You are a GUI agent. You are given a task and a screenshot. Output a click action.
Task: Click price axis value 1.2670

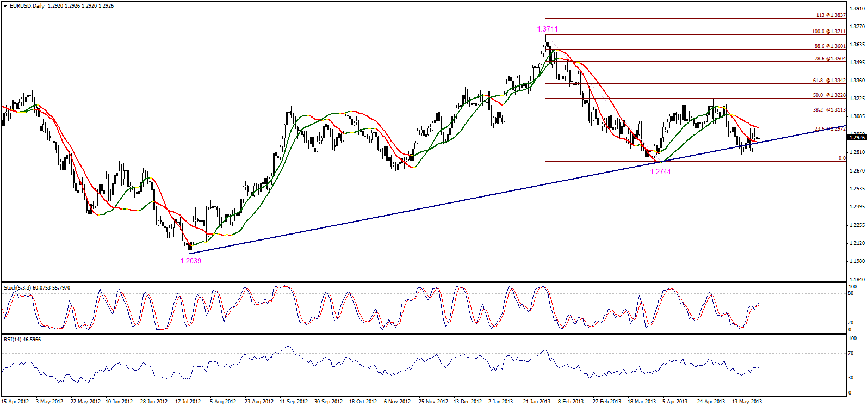point(857,171)
